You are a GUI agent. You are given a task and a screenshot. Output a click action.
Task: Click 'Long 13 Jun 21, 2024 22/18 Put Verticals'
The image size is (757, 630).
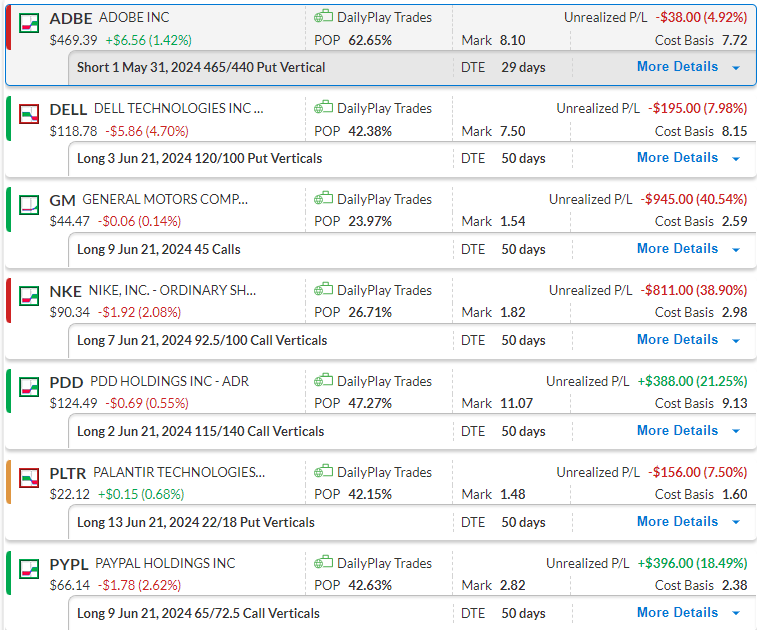[196, 522]
